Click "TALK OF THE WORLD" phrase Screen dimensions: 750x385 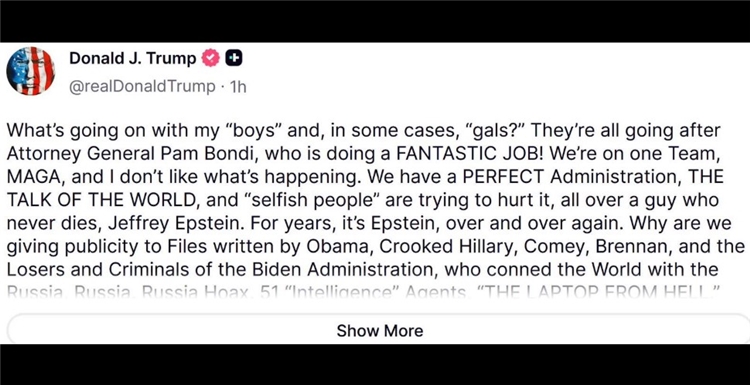(101, 200)
